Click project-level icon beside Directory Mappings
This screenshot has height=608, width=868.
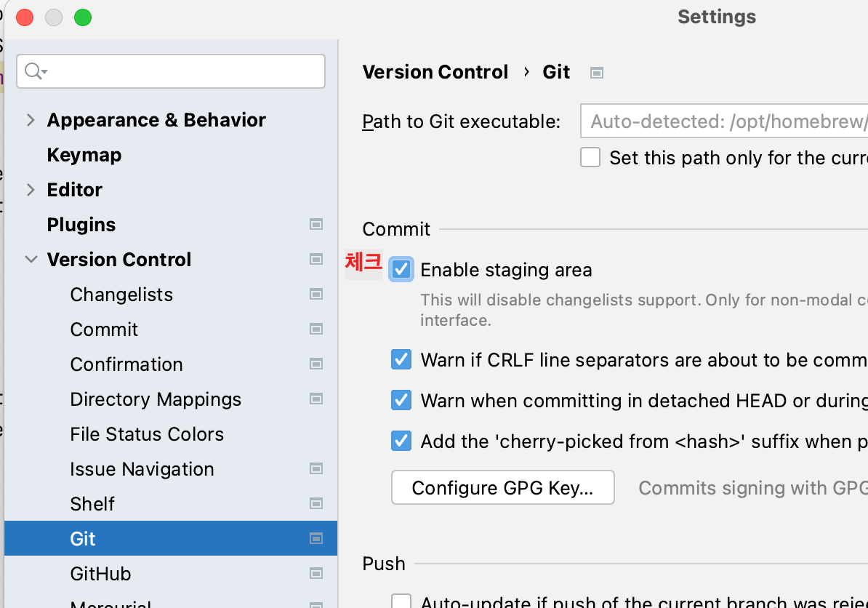[x=316, y=399]
